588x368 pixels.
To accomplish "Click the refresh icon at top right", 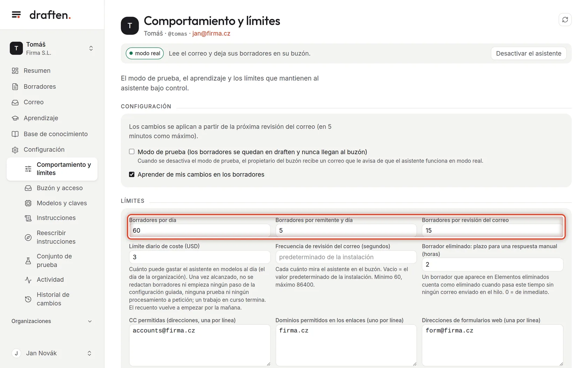I will [x=565, y=20].
